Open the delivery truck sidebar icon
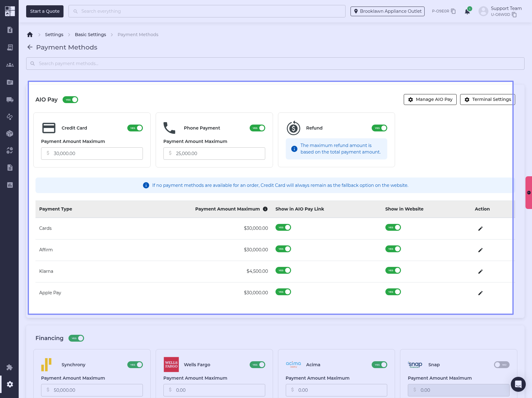 [10, 100]
